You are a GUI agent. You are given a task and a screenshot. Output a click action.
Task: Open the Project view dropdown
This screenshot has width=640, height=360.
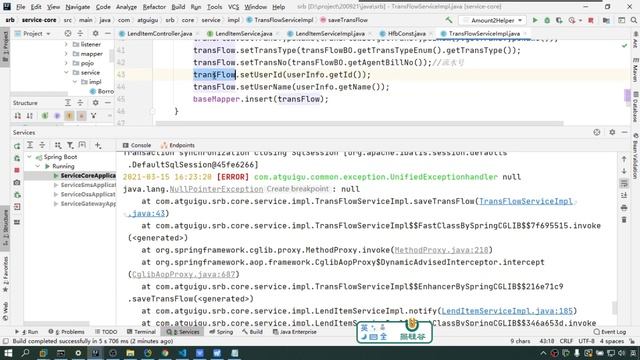[x=33, y=33]
